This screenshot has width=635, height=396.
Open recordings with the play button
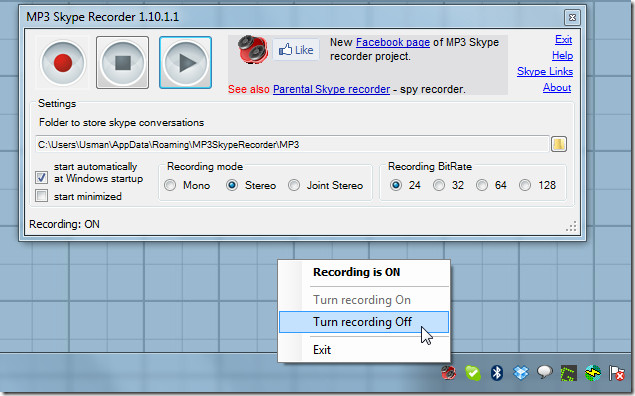pos(185,63)
